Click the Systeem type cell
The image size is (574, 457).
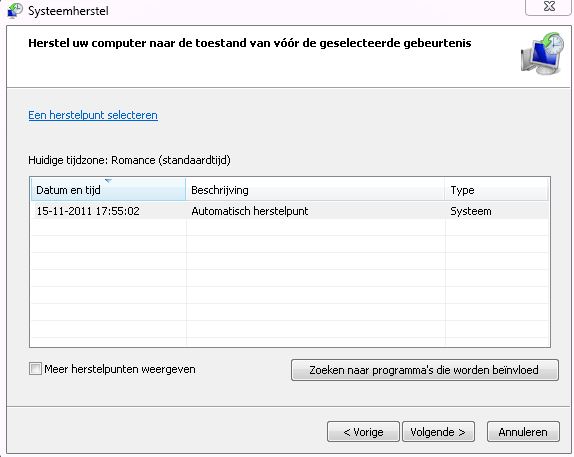[x=471, y=211]
